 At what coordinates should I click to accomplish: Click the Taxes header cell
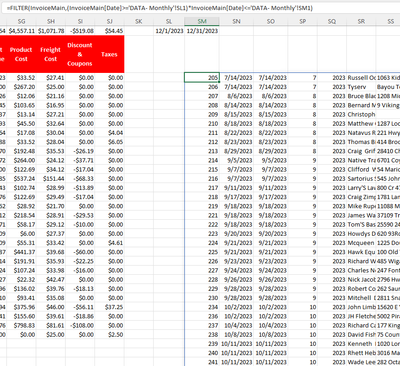click(x=109, y=54)
